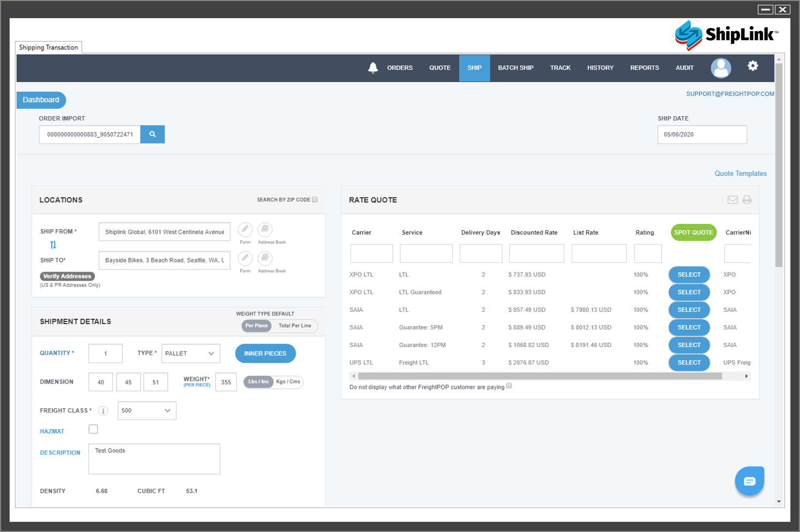Open Ship From address book icon
Viewport: 800px width, 532px height.
[x=265, y=229]
